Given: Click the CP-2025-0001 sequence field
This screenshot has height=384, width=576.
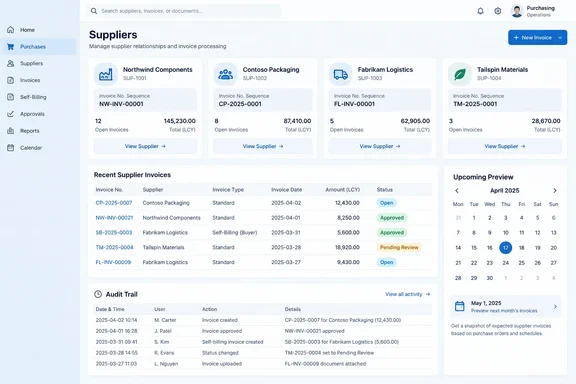Looking at the screenshot, I should pyautogui.click(x=263, y=100).
